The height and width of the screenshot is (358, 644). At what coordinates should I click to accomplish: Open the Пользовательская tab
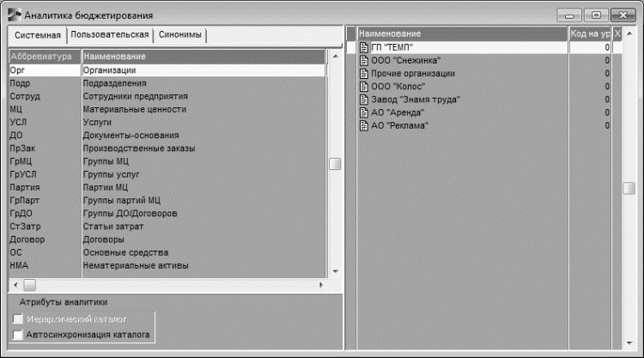tap(110, 35)
